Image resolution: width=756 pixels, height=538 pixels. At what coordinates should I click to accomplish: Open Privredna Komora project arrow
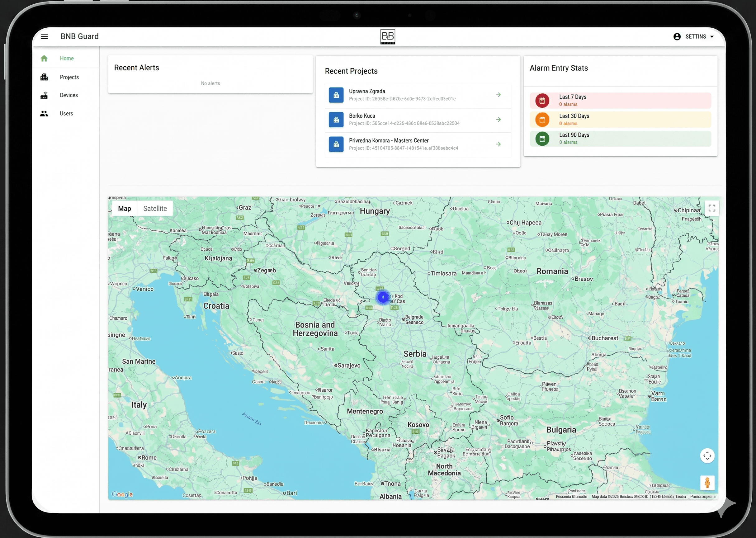pyautogui.click(x=498, y=144)
